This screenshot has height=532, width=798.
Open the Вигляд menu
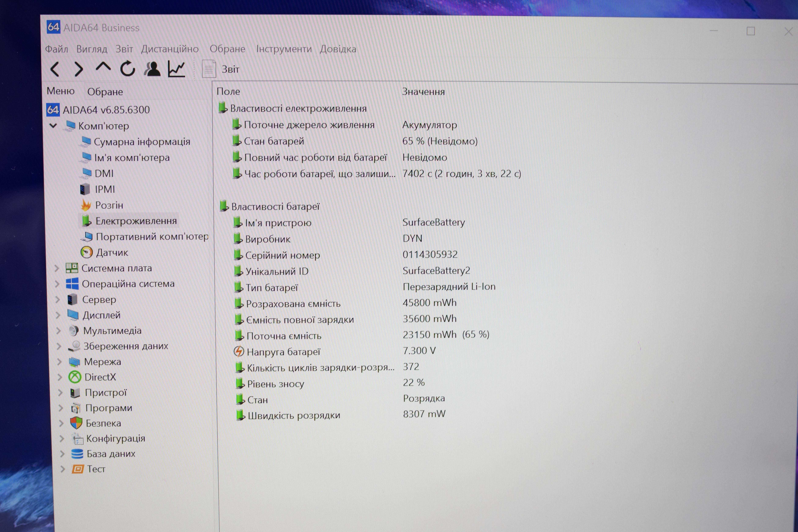coord(92,49)
